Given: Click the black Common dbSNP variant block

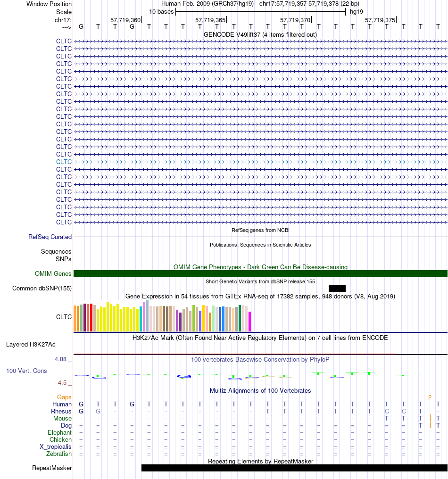Looking at the screenshot, I should click(x=337, y=288).
